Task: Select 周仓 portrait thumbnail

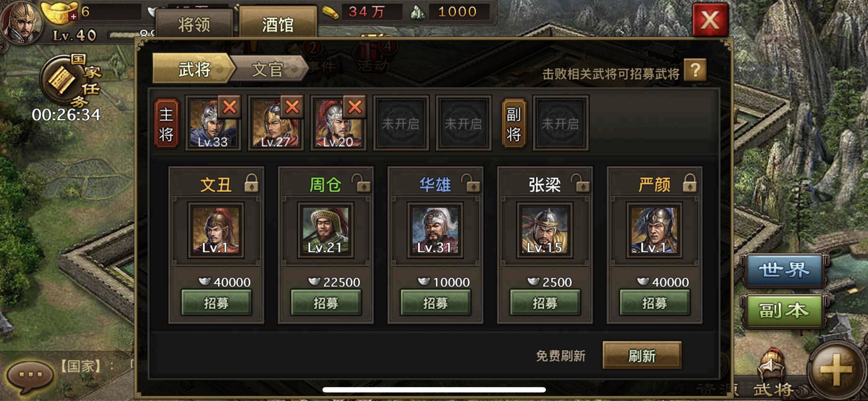Action: (x=325, y=230)
